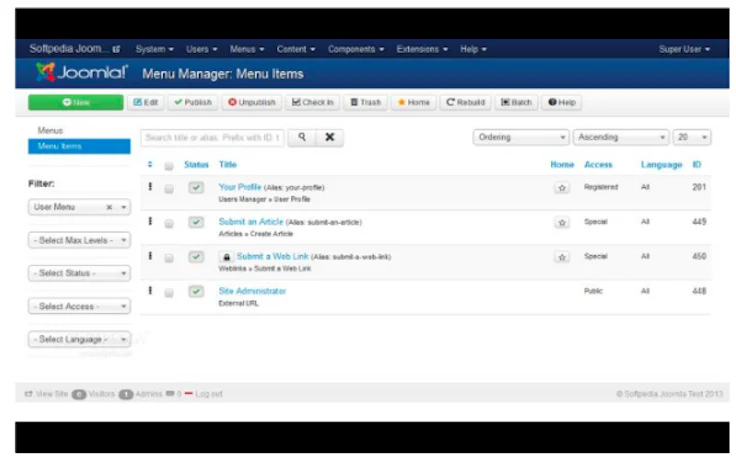Grab the drag handle for Submit a Web Link
736x462 pixels.
150,256
